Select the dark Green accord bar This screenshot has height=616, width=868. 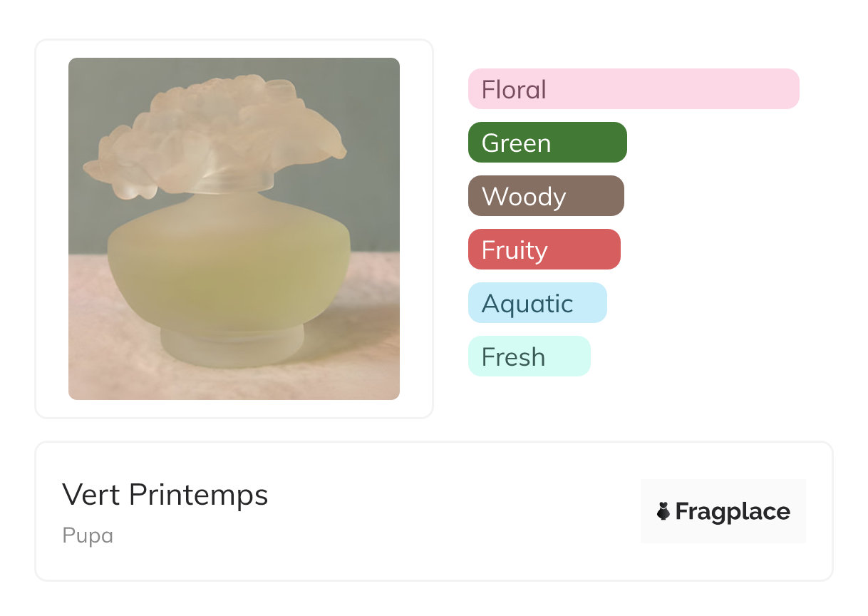547,143
